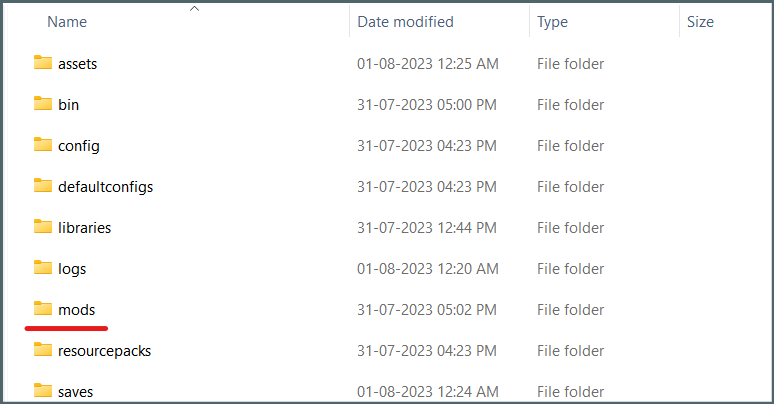The image size is (774, 404).
Task: Select the bin folder icon
Action: click(42, 104)
